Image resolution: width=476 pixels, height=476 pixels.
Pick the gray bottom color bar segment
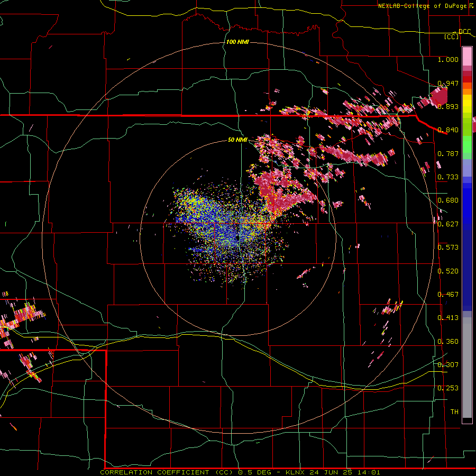pyautogui.click(x=467, y=368)
